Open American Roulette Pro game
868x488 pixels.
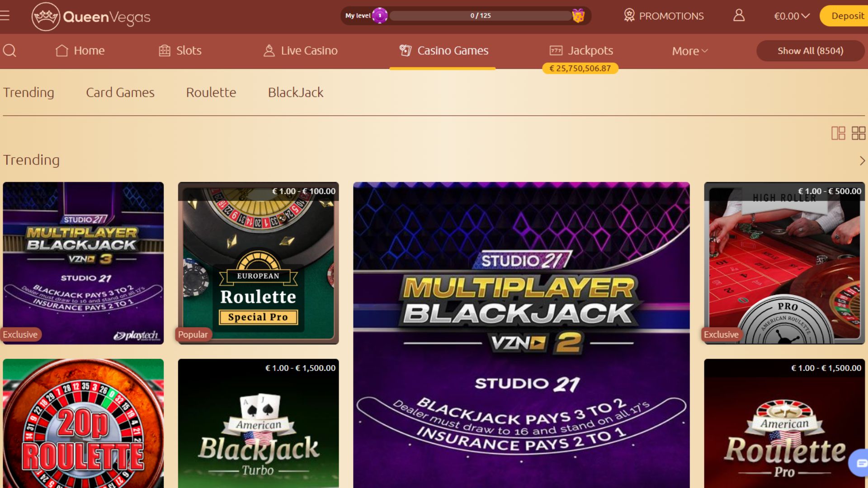(x=784, y=423)
